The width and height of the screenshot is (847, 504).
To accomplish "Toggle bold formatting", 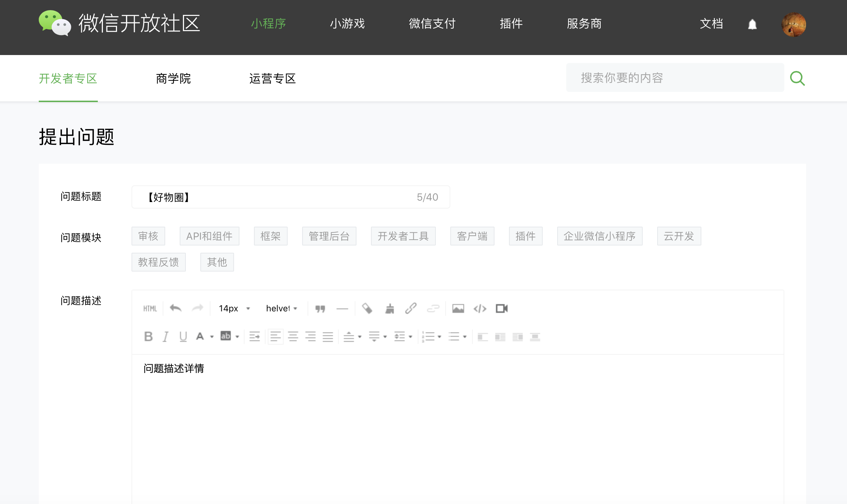I will (148, 337).
